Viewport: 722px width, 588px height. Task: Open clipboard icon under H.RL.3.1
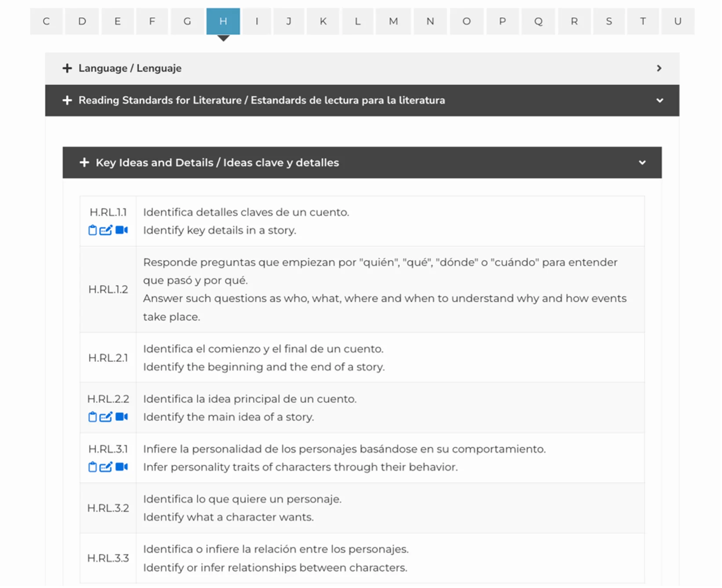(92, 467)
